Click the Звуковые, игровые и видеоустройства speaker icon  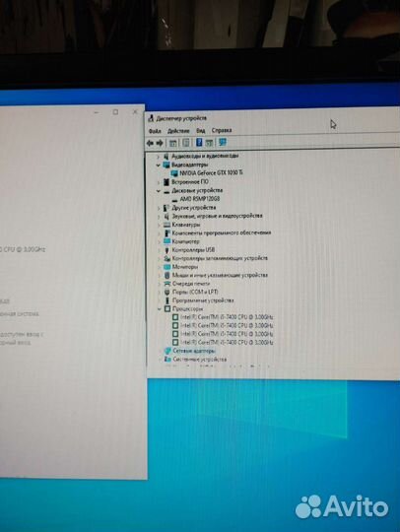167,216
